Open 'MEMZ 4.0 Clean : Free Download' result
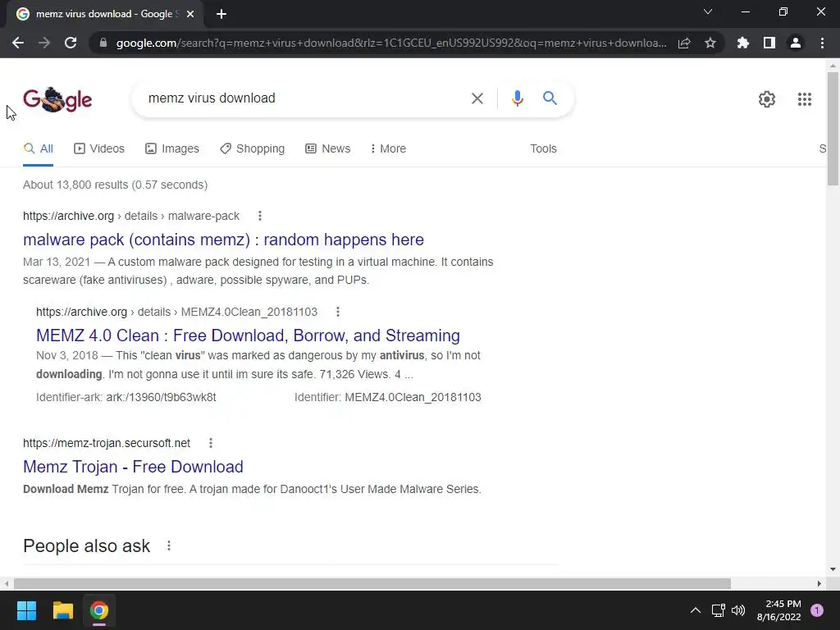This screenshot has height=630, width=840. coord(248,336)
